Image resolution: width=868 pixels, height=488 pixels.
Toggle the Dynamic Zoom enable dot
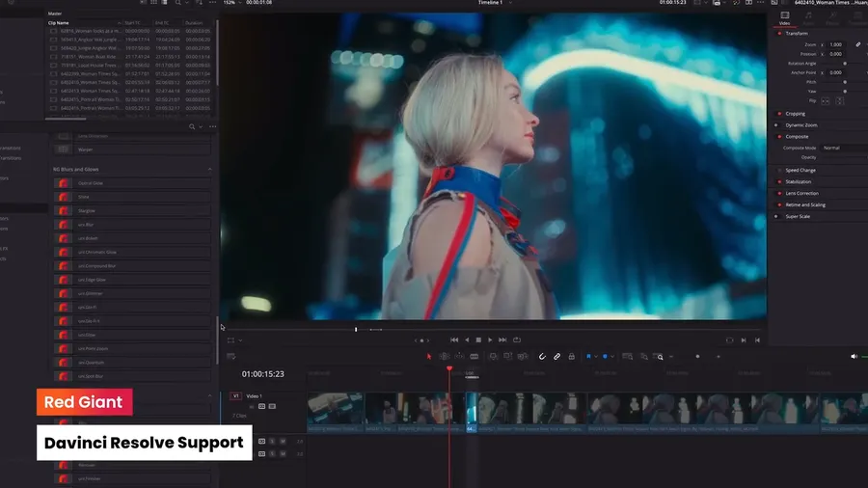click(x=776, y=125)
